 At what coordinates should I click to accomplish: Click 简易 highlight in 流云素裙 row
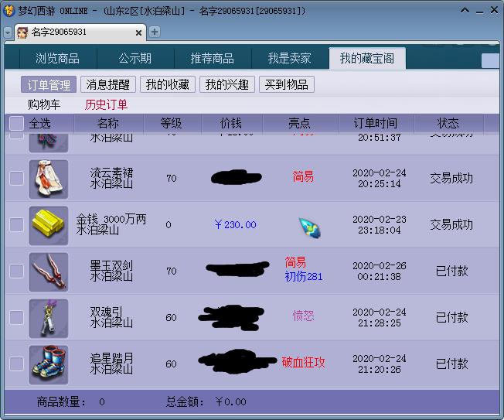(303, 176)
